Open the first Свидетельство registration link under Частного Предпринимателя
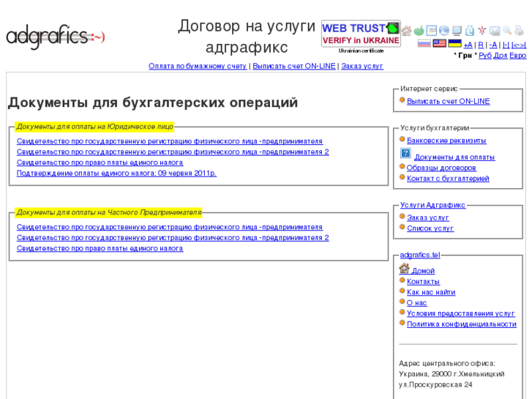 pos(170,227)
